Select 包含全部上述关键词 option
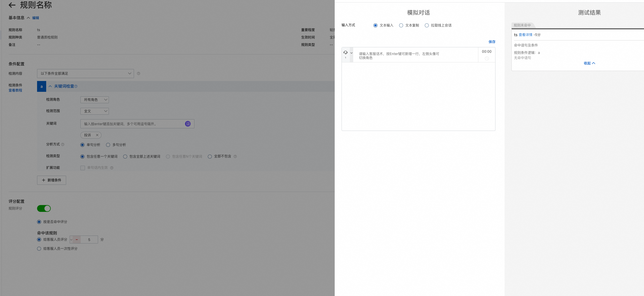Screen dimensions: 644x296 coord(125,156)
